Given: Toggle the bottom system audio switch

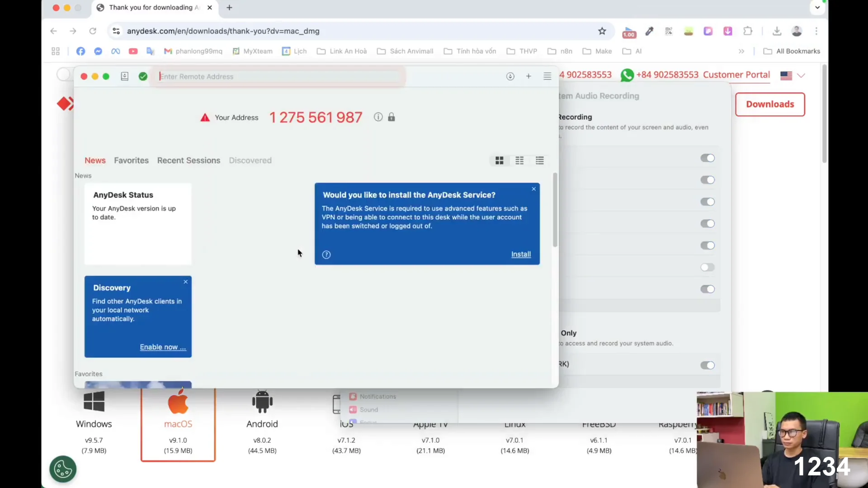Looking at the screenshot, I should [x=708, y=365].
